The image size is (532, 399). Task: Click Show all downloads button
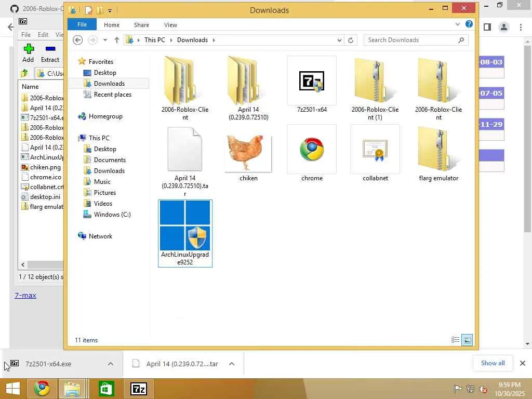tap(493, 363)
